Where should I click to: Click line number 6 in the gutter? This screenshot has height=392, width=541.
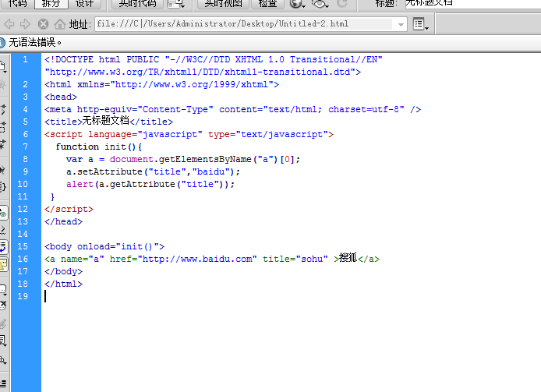pyautogui.click(x=25, y=134)
